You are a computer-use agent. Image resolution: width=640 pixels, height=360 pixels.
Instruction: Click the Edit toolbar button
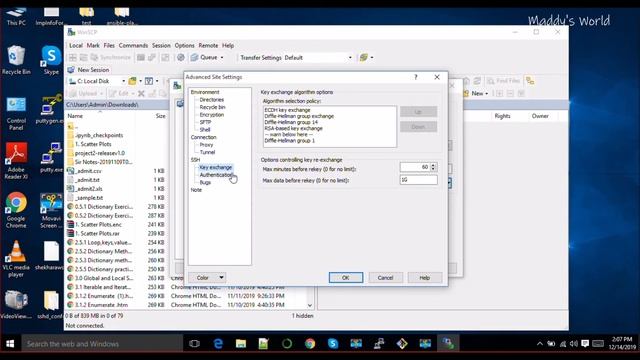point(120,93)
